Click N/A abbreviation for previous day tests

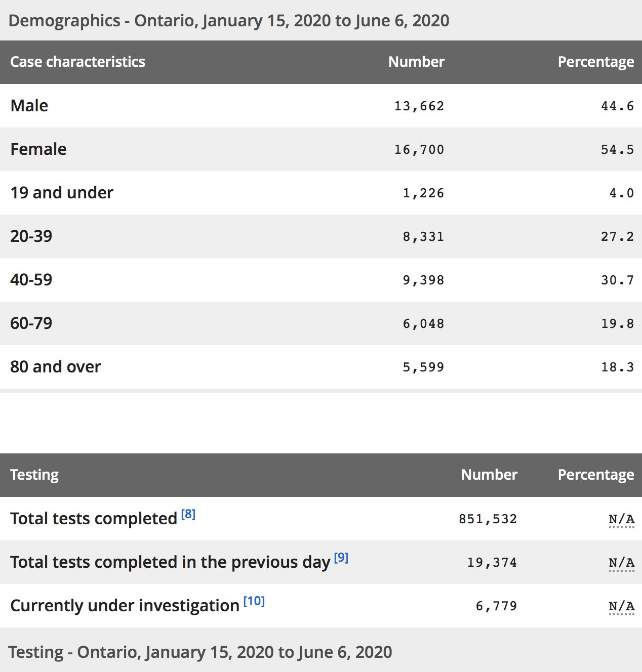tap(621, 563)
